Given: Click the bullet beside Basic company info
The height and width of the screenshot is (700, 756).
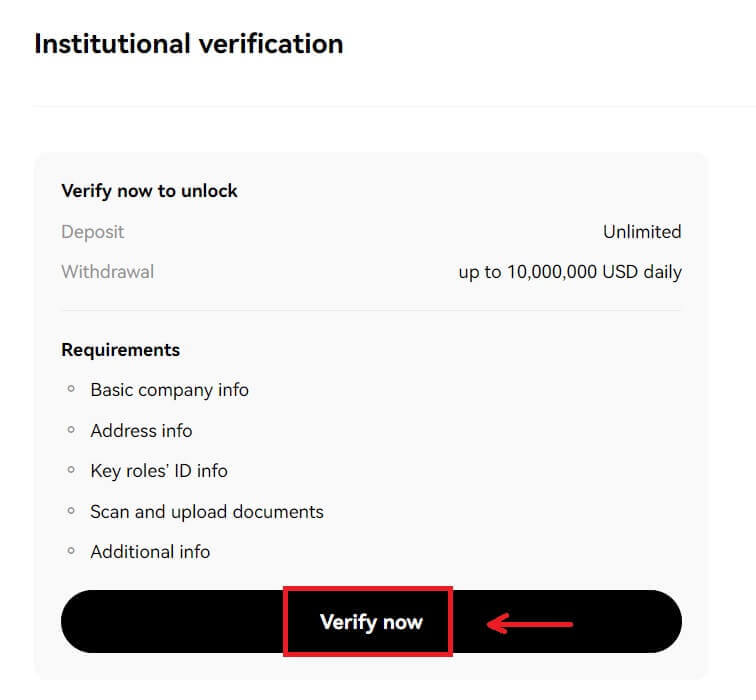Looking at the screenshot, I should pos(71,389).
